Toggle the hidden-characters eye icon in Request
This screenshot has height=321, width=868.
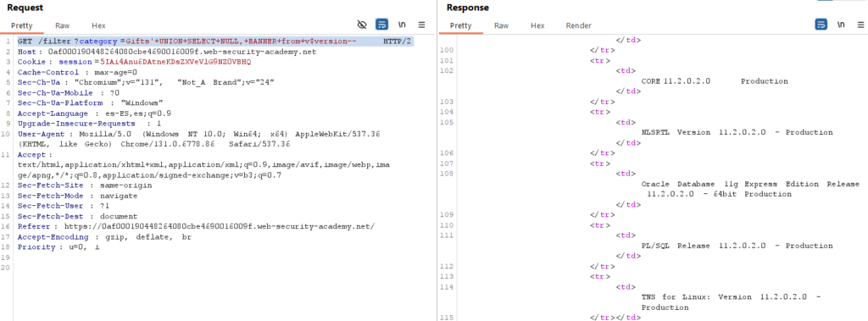pos(362,25)
